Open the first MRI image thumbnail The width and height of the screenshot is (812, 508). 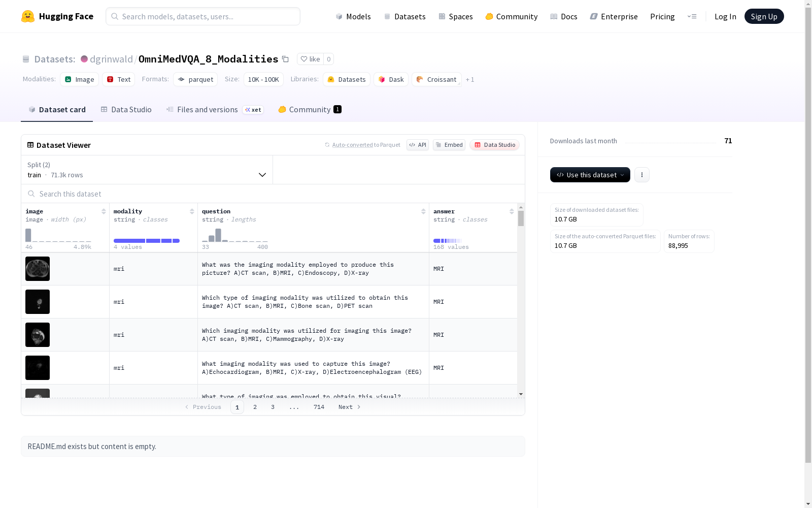pyautogui.click(x=38, y=269)
